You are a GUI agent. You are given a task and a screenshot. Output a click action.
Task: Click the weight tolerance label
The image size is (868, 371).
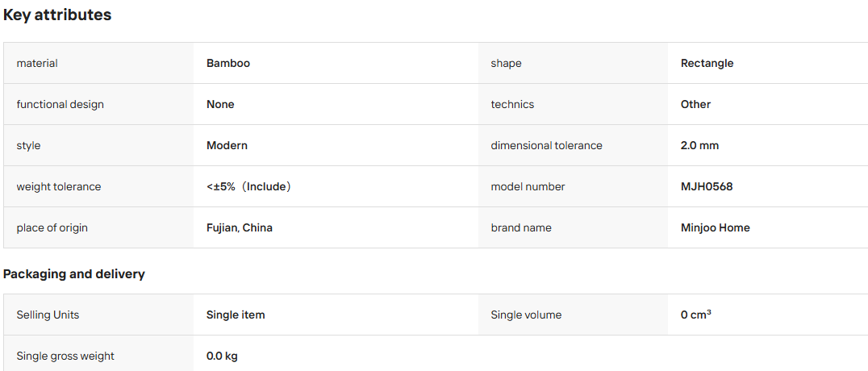click(x=59, y=186)
